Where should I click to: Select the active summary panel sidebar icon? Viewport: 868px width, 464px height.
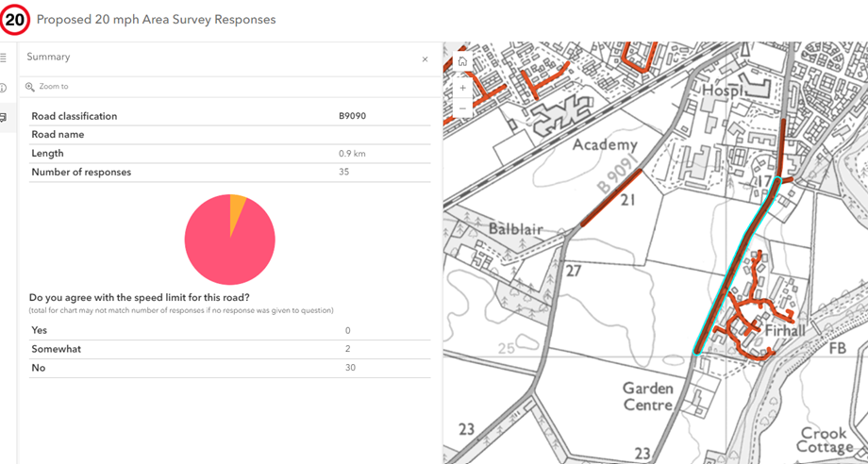pos(4,118)
